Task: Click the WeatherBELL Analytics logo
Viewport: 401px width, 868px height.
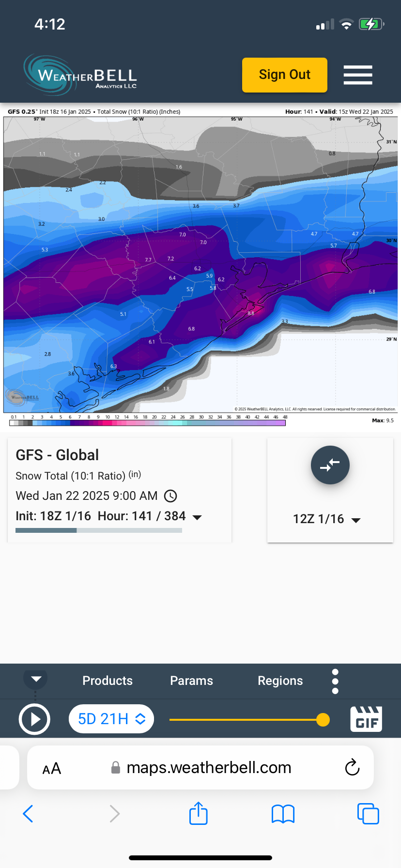Action: [x=80, y=75]
